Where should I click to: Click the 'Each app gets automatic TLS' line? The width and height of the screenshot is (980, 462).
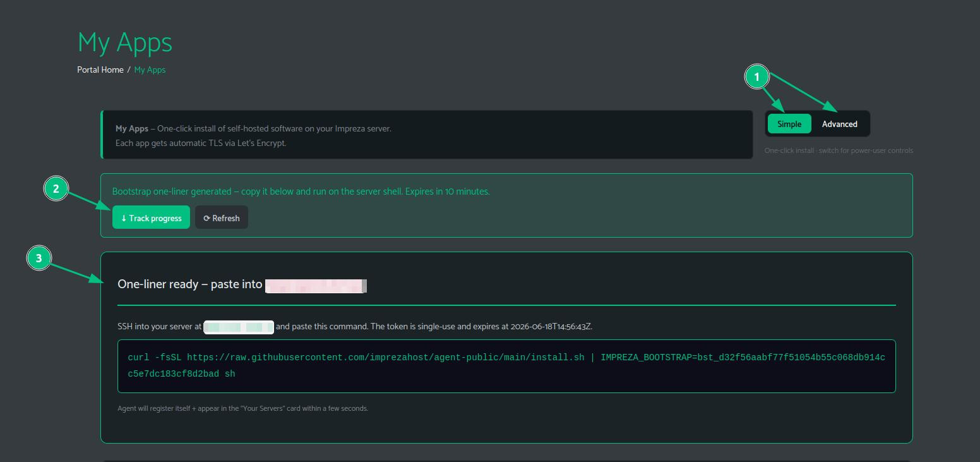201,143
